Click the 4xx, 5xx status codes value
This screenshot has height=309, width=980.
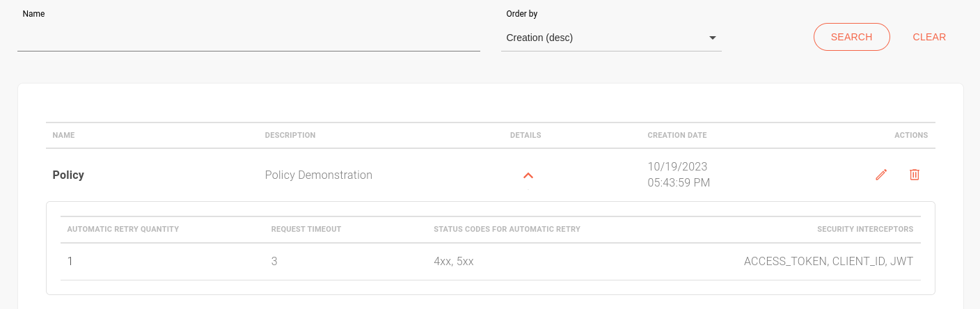(x=454, y=262)
